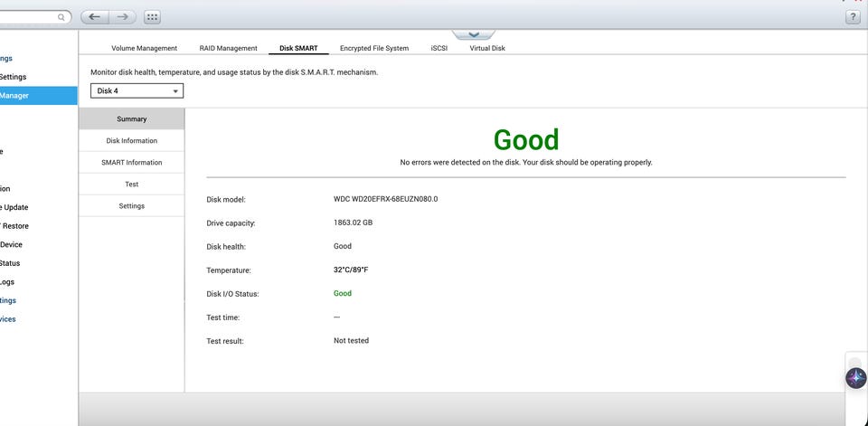Open the Virtual Disk tab

[487, 48]
